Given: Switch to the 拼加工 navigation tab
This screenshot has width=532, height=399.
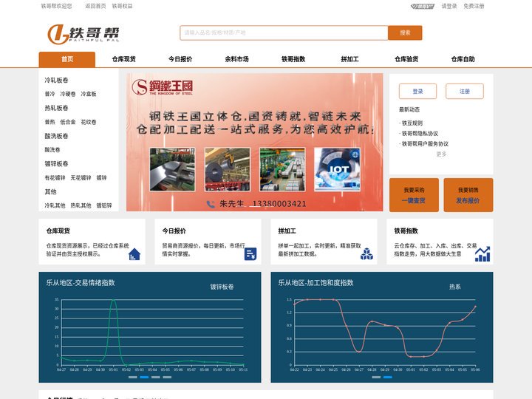Looking at the screenshot, I should pyautogui.click(x=349, y=59).
